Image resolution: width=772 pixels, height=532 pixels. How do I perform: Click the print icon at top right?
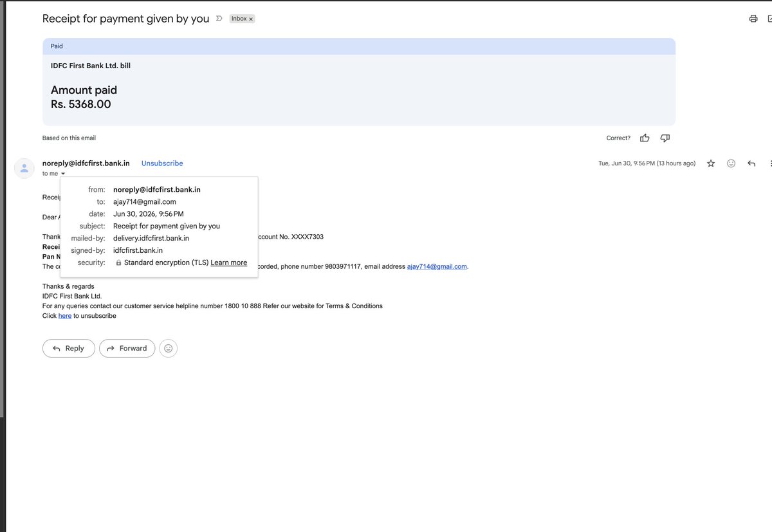(753, 19)
